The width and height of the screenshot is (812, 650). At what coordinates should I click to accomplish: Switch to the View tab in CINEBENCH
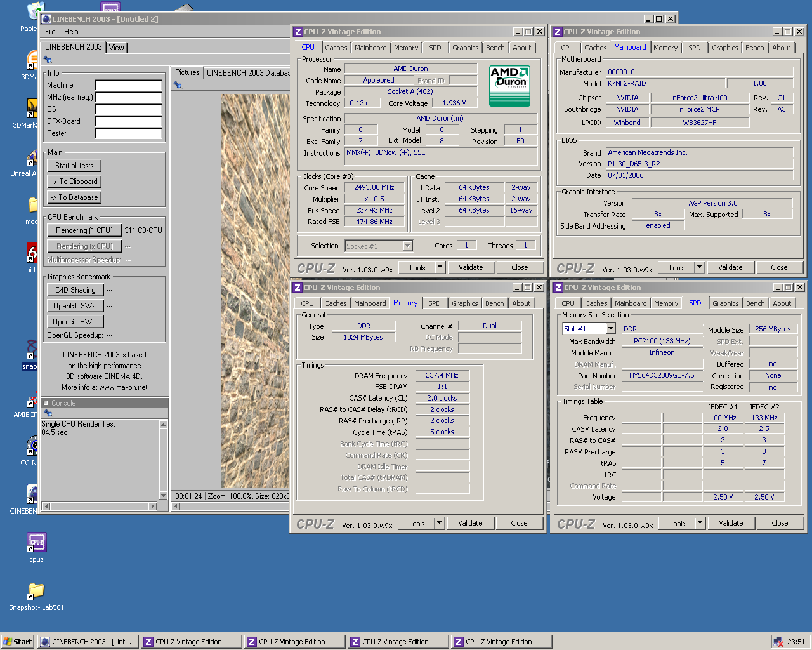click(117, 48)
